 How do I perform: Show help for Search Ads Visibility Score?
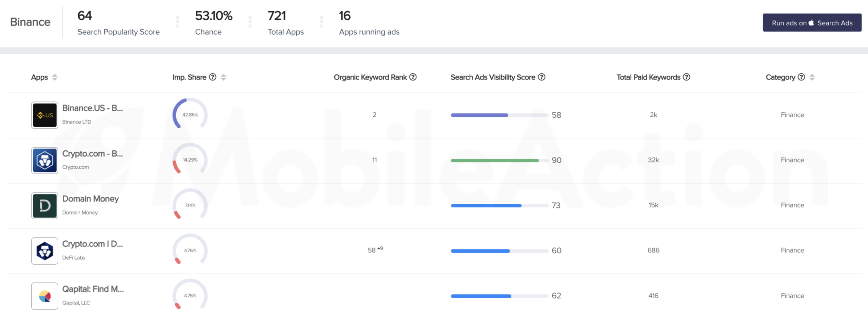(542, 77)
